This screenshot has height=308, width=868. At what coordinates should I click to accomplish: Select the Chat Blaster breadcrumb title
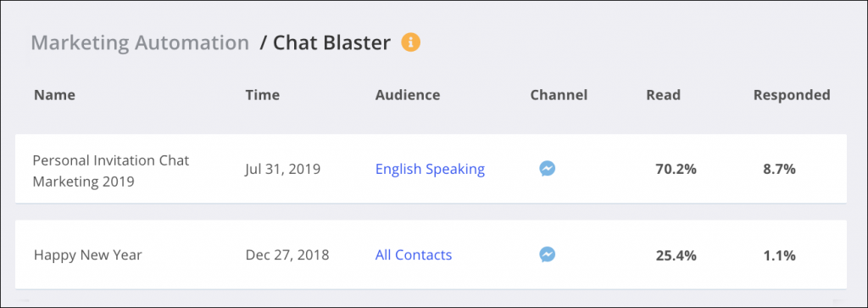coord(325,42)
